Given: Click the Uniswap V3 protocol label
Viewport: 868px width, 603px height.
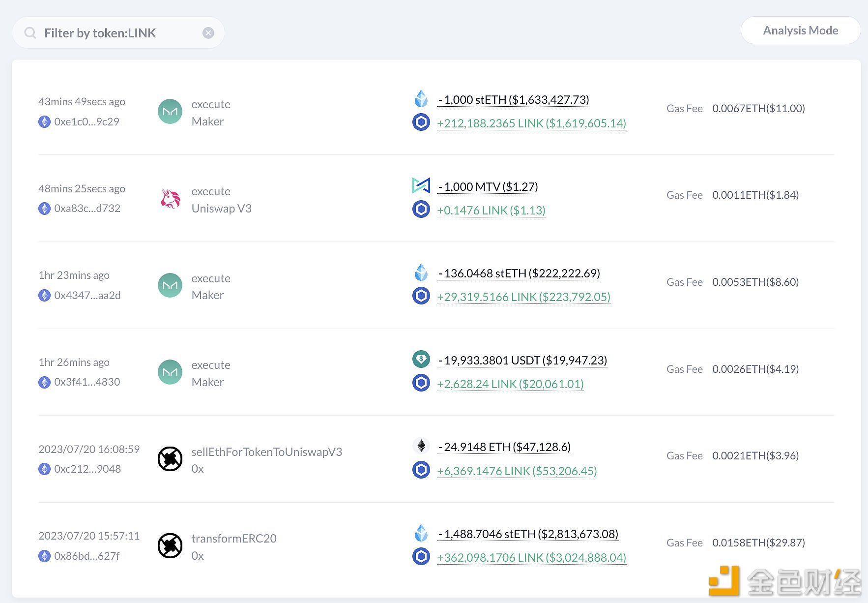Looking at the screenshot, I should pyautogui.click(x=222, y=209).
